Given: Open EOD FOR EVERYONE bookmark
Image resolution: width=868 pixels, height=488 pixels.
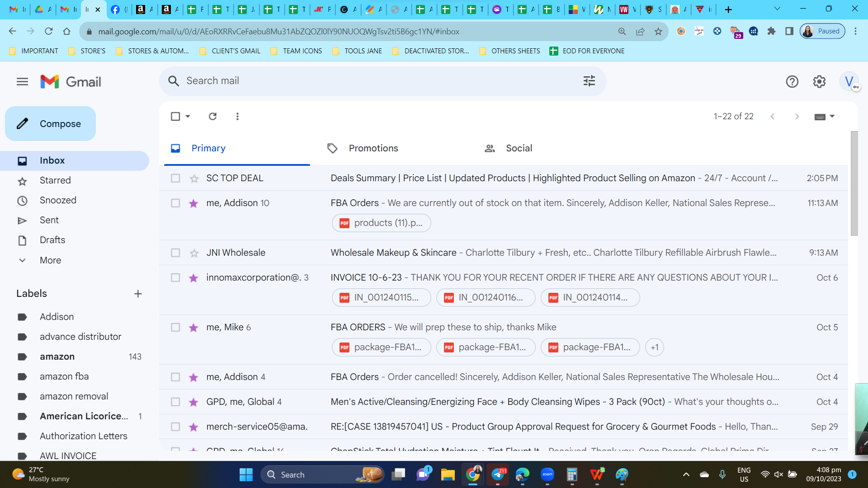Looking at the screenshot, I should coord(587,51).
